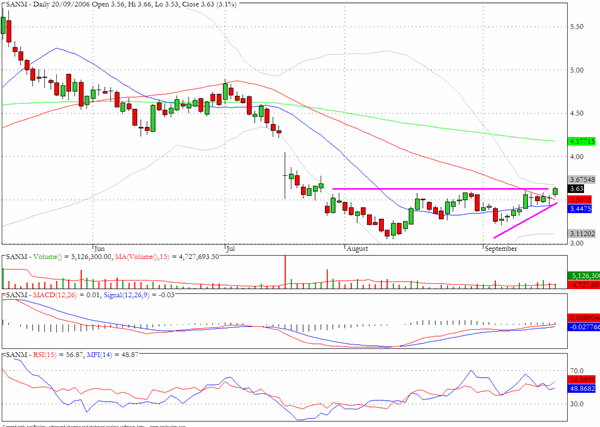Click the green 4.17715 moving average tag
This screenshot has height=427, width=600.
click(x=582, y=142)
